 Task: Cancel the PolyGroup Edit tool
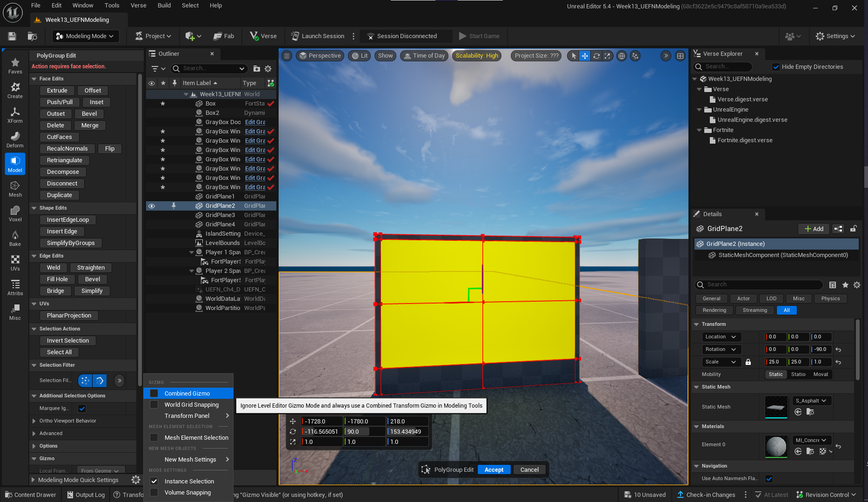tap(529, 469)
